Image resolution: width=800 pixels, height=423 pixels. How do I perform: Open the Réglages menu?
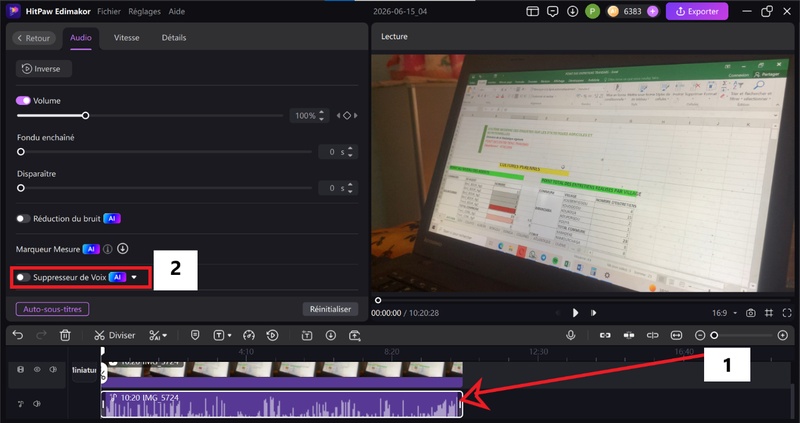(144, 11)
